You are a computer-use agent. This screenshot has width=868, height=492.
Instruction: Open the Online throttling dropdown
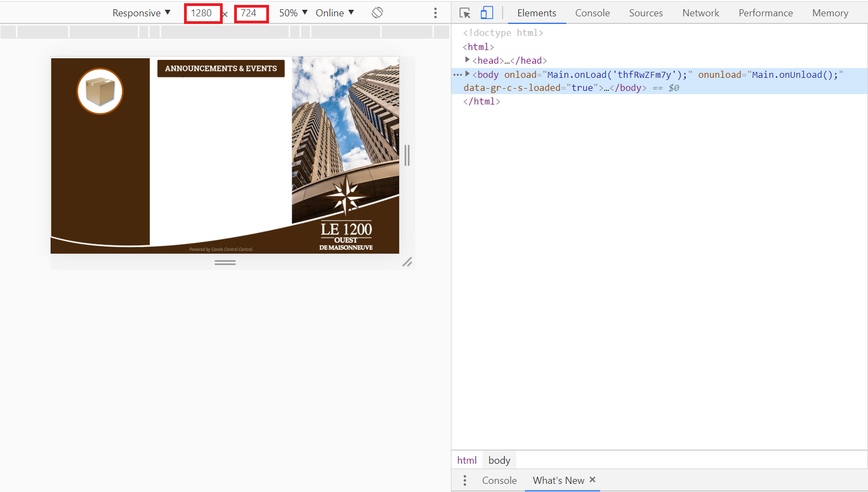(335, 13)
